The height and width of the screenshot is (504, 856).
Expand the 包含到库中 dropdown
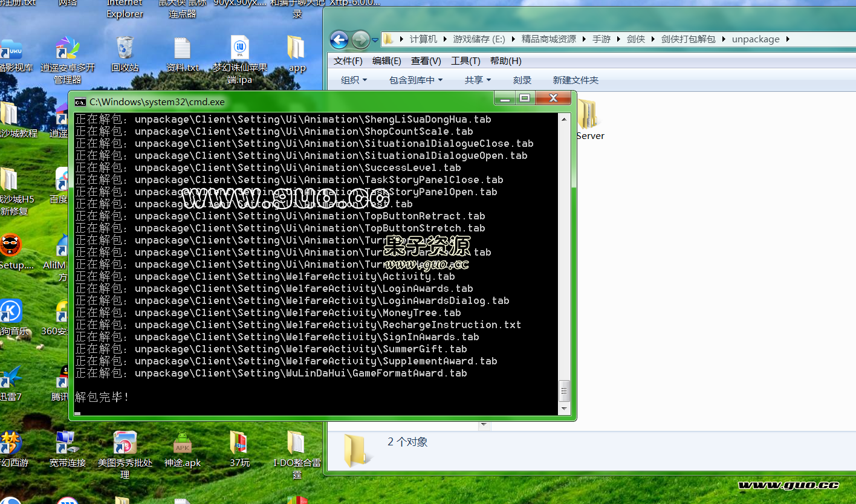pos(415,80)
